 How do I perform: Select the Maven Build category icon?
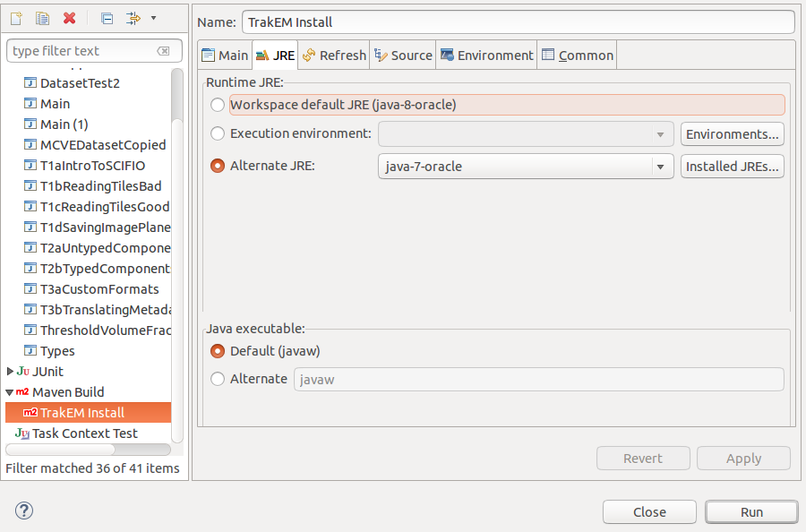[22, 391]
